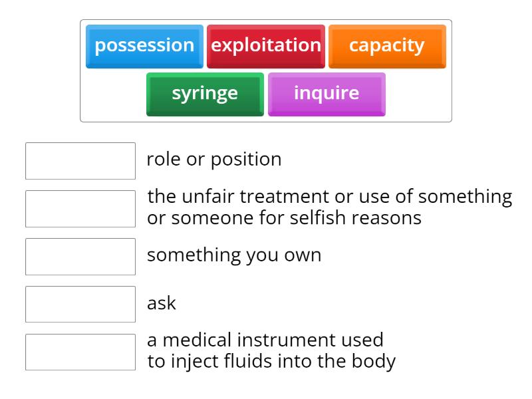The height and width of the screenshot is (399, 532).
Task: Click the empty box beside 'role or position'
Action: point(80,161)
